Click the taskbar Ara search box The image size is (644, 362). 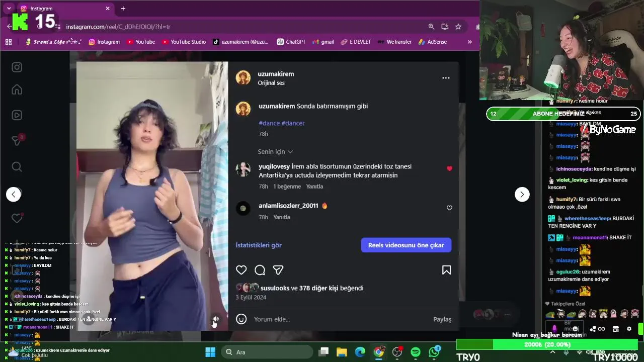pyautogui.click(x=267, y=352)
